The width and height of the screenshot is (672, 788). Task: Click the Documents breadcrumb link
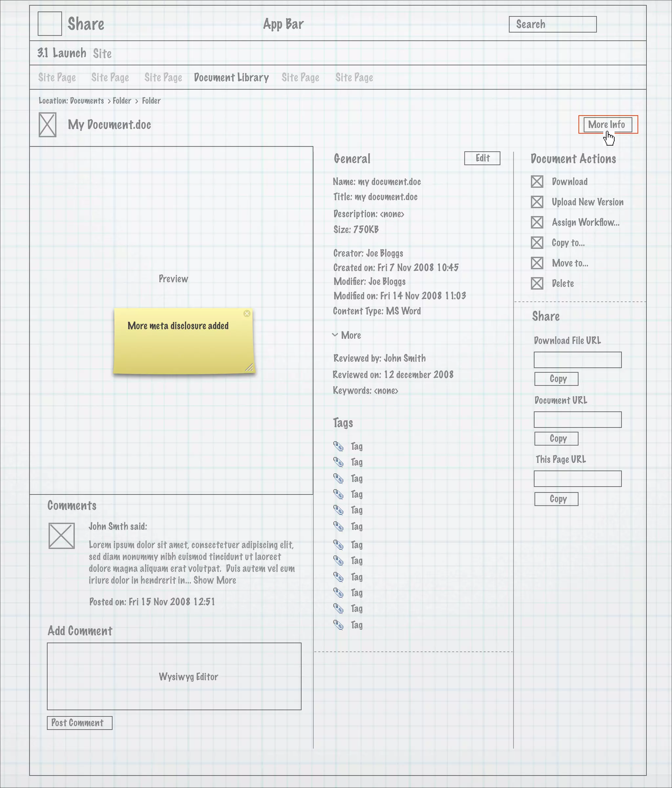[87, 101]
